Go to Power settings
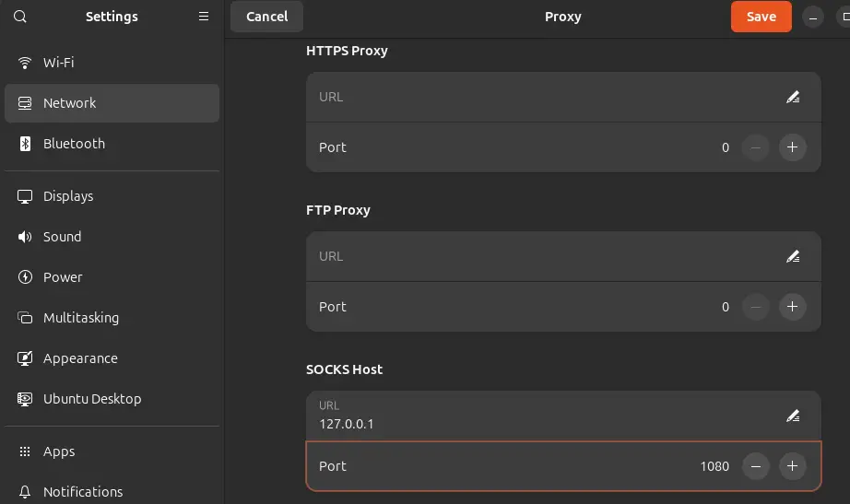Viewport: 850px width, 504px height. click(112, 277)
